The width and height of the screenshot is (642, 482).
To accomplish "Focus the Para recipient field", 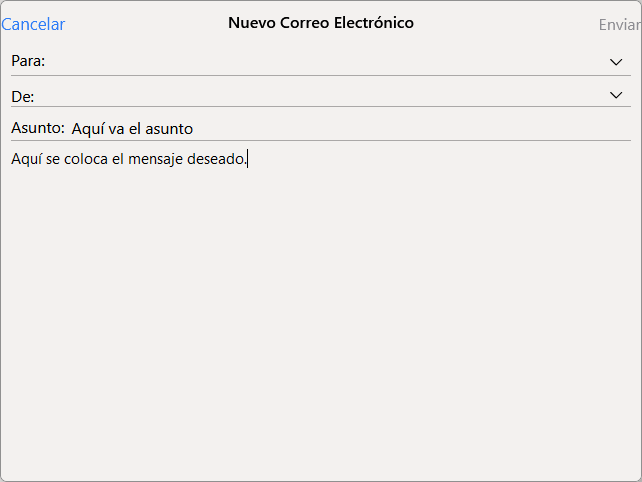I will coord(320,62).
